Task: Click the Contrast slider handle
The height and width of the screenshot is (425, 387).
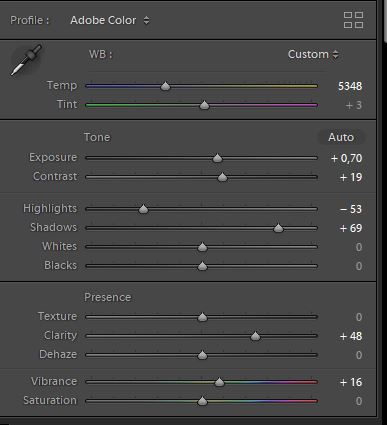Action: (222, 177)
